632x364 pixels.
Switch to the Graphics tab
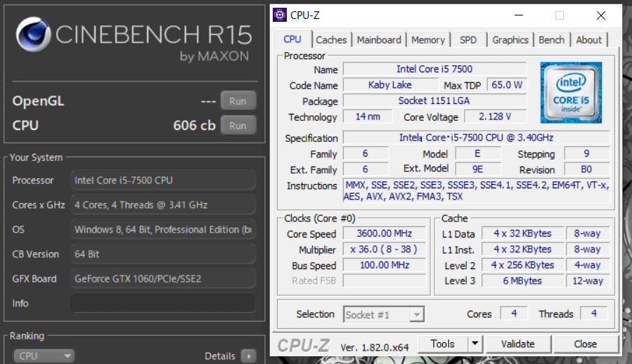(510, 40)
